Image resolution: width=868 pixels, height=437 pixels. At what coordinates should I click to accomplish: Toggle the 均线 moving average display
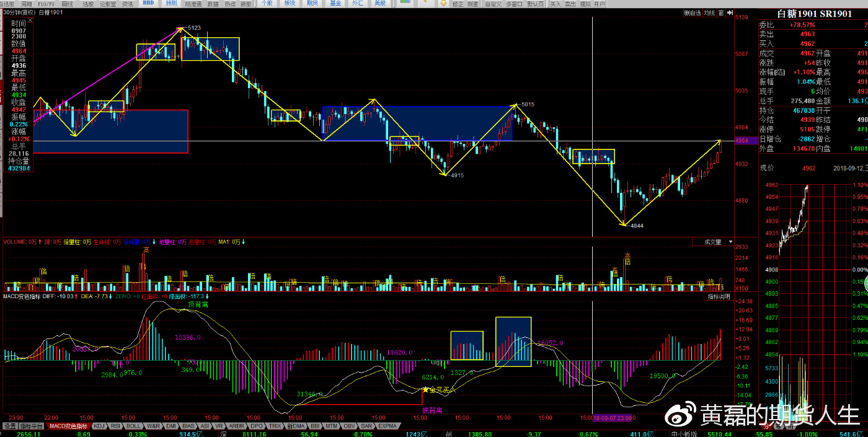pyautogui.click(x=709, y=12)
